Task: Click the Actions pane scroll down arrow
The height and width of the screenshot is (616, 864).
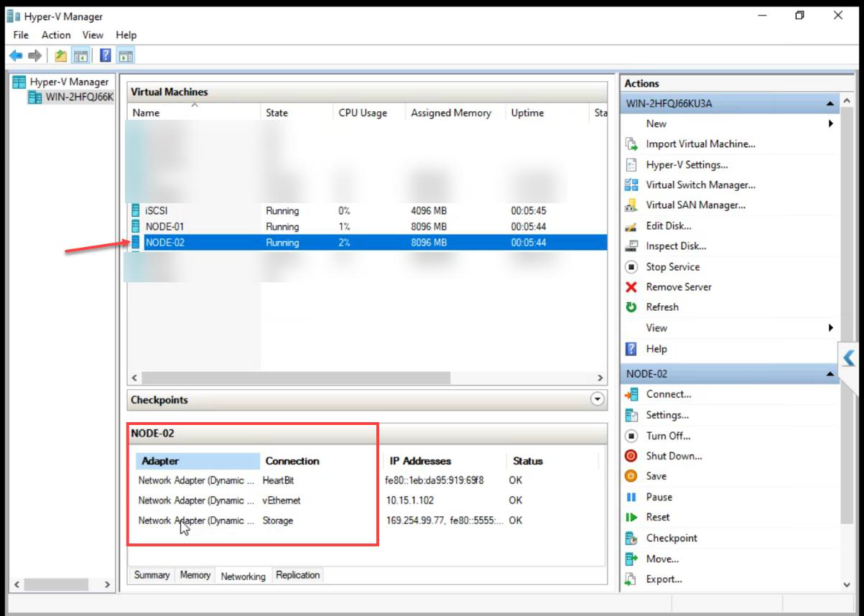Action: [847, 584]
